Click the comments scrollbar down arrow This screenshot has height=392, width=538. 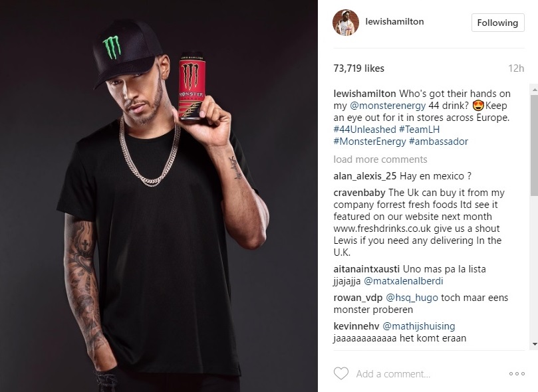pos(534,343)
